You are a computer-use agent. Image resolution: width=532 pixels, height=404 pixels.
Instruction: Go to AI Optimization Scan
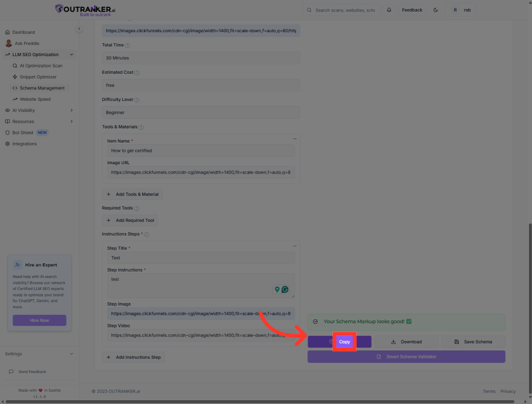click(x=41, y=66)
